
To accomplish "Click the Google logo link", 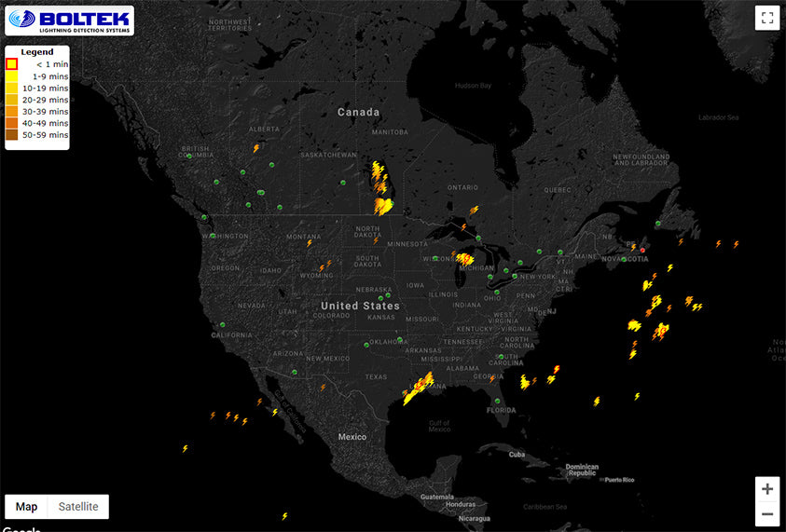I will point(21,528).
